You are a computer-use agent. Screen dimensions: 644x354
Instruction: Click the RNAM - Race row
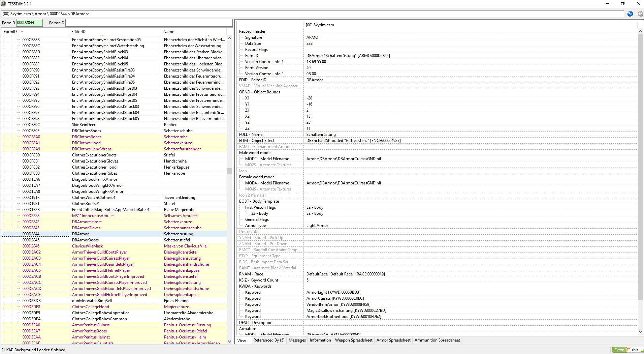coord(437,274)
